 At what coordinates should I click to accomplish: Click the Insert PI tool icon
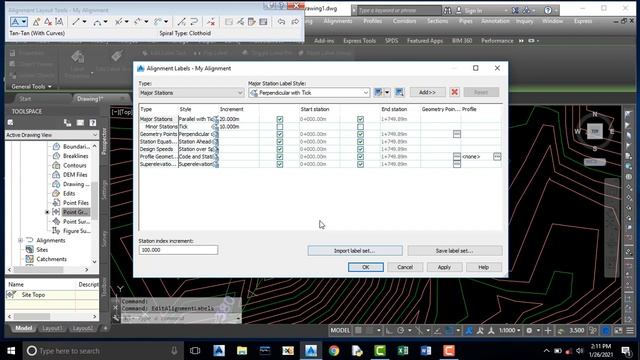36,22
